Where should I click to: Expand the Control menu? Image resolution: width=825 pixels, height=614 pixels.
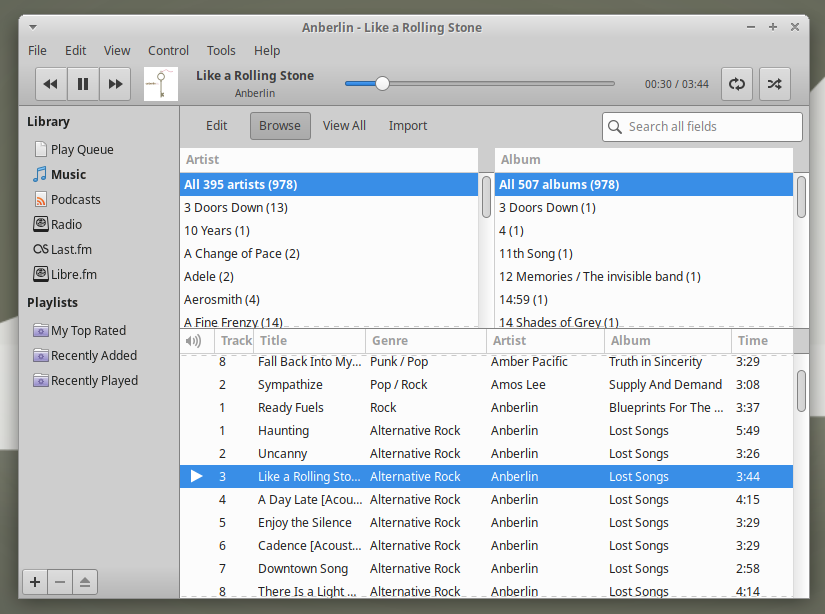click(x=168, y=50)
